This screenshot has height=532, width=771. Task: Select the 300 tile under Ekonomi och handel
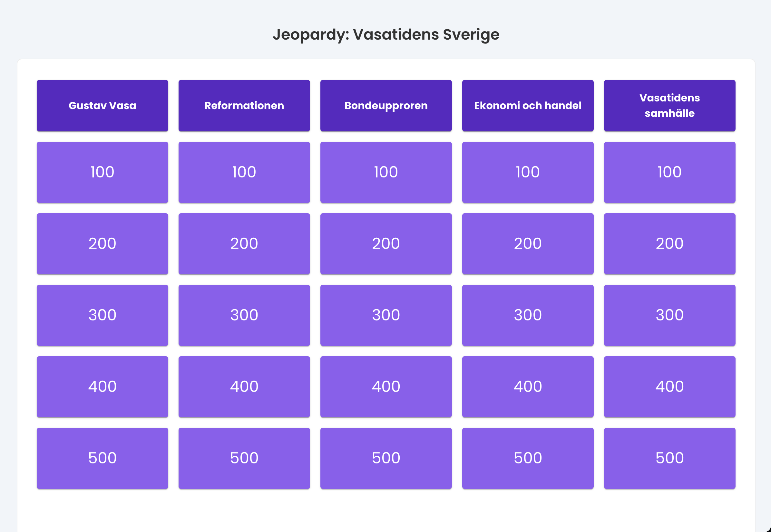coord(528,315)
